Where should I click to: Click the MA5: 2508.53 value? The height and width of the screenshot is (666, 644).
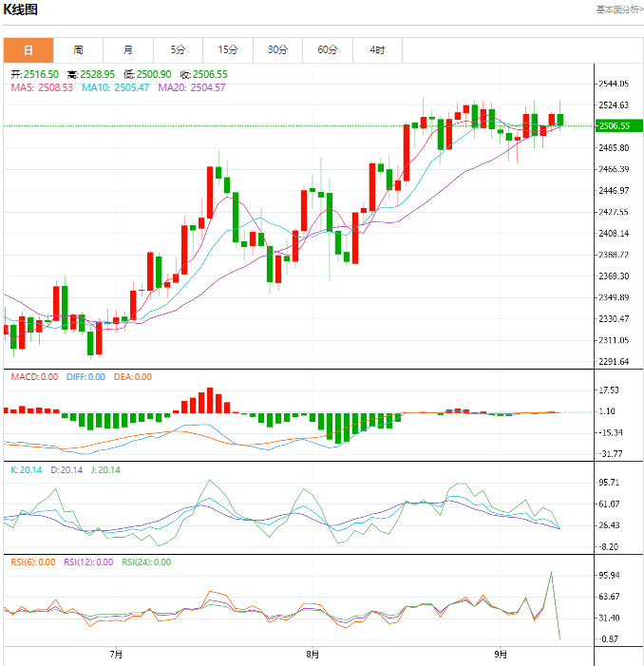pyautogui.click(x=42, y=87)
